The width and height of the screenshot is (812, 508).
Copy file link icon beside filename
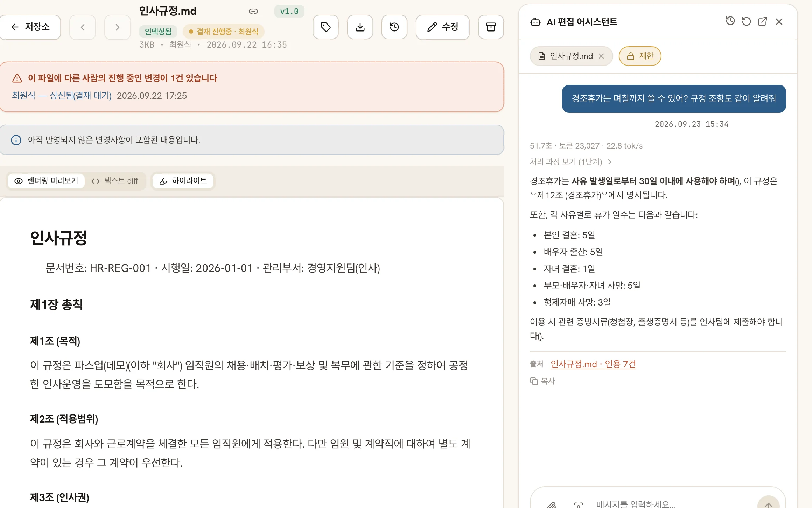[x=253, y=11]
